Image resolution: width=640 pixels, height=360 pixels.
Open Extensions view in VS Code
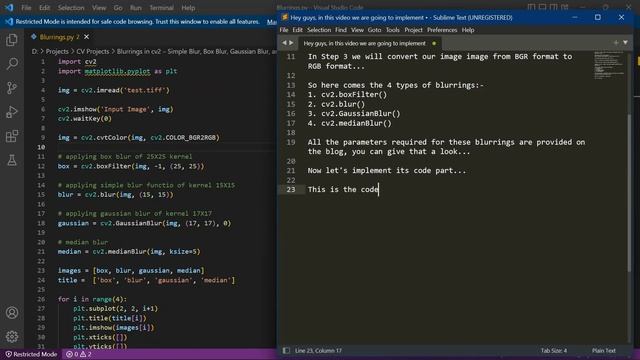(x=12, y=136)
